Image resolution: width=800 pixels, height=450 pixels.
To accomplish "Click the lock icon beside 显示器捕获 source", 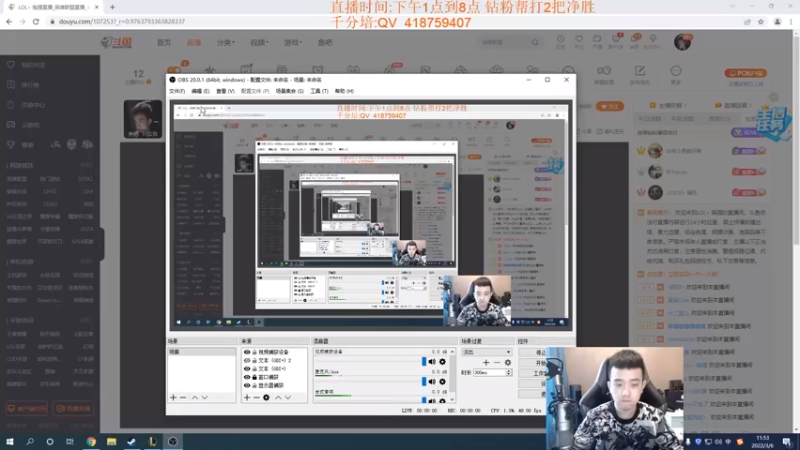I will [x=255, y=385].
